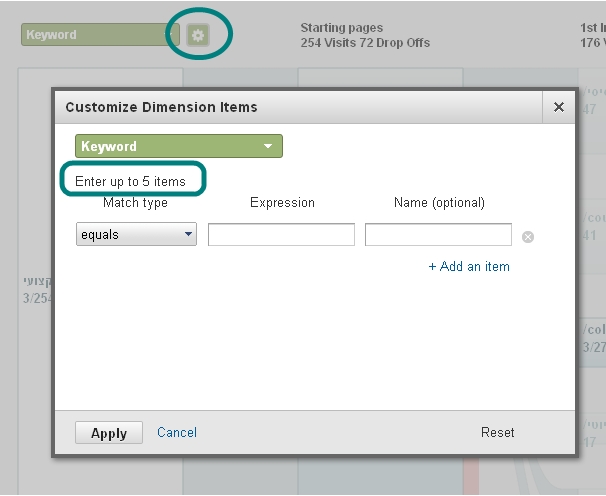Click the Match type column label
Image resolution: width=606 pixels, height=496 pixels.
coord(135,203)
